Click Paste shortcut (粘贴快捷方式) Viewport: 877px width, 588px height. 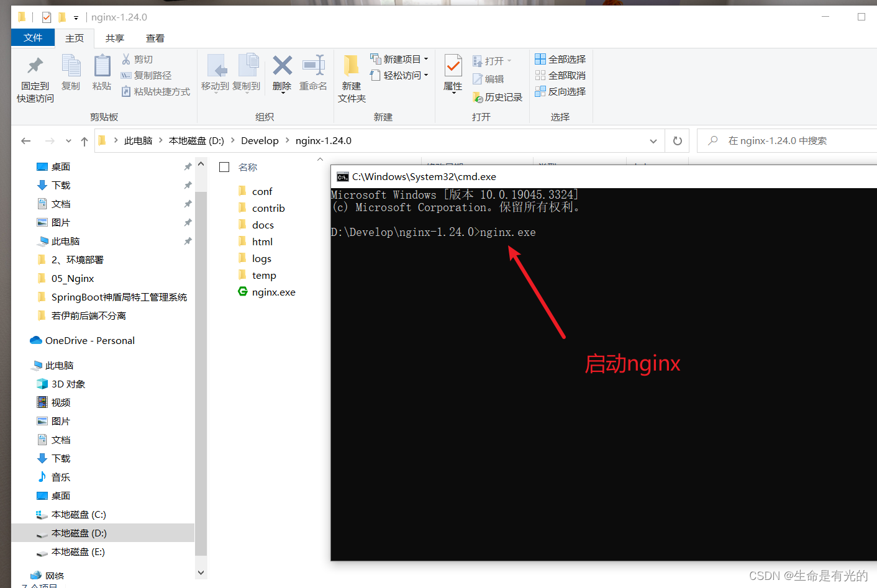pos(155,91)
